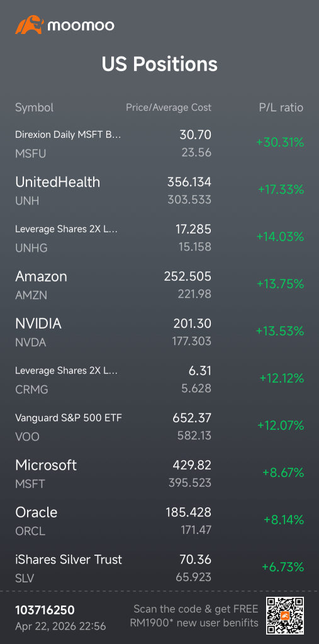Viewport: 319px width, 644px height.
Task: Open the UnitedHealth UNH position row
Action: point(159,191)
